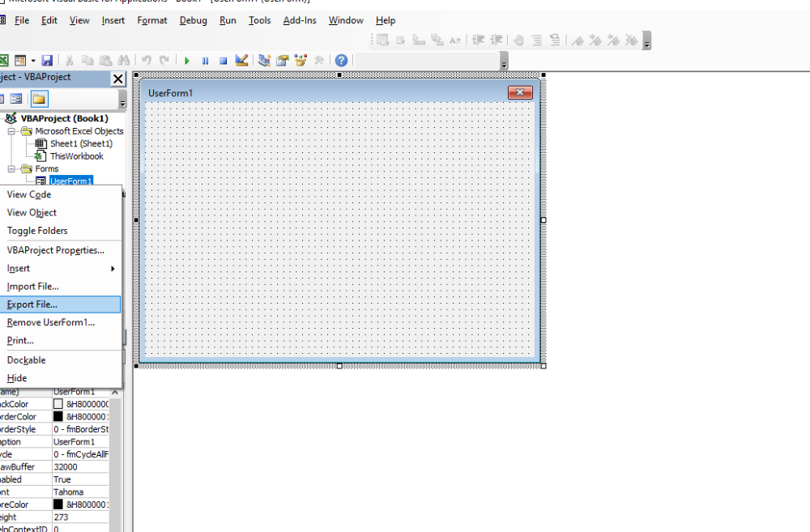Open the dropdown arrow beside Insert UserForm icon

click(33, 61)
